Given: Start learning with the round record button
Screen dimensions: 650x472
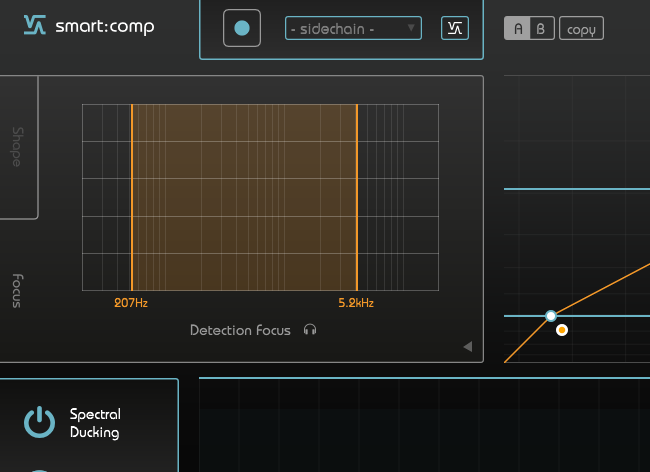Looking at the screenshot, I should pyautogui.click(x=242, y=28).
